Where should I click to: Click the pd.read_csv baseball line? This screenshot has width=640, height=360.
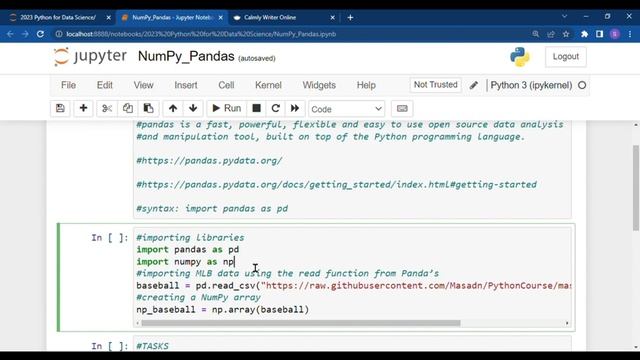tap(353, 286)
